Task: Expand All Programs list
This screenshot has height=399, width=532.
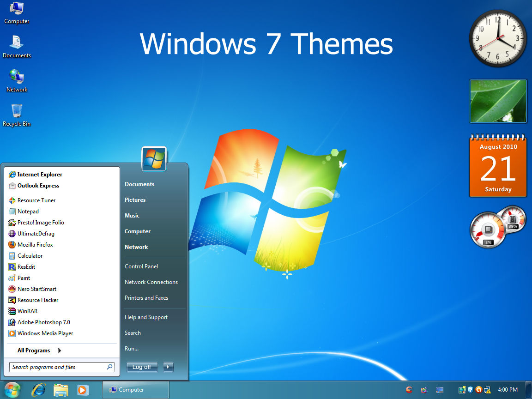Action: point(39,351)
